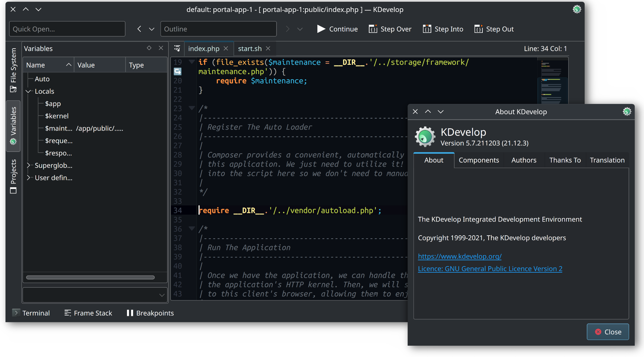Open the https://www.kdevelop.org/ link
The width and height of the screenshot is (644, 357).
pos(459,256)
